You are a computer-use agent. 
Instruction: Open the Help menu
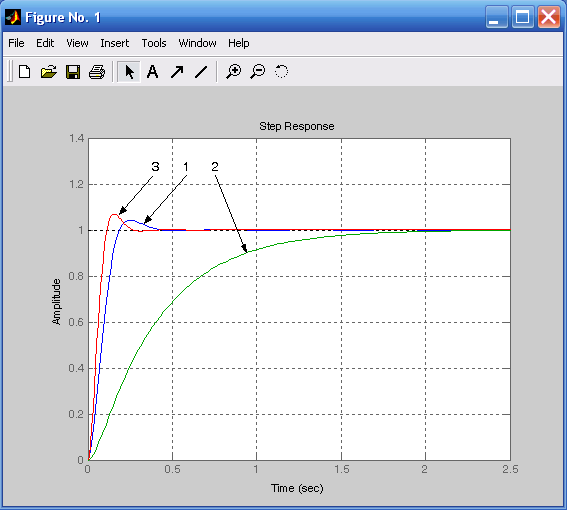tap(239, 43)
